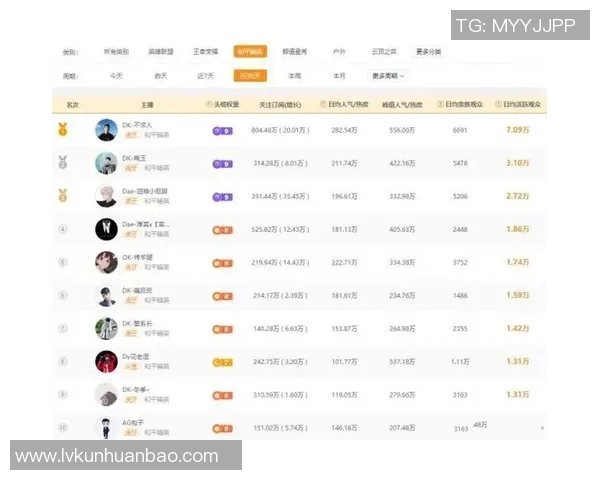This screenshot has width=600, height=480.
Task: Click info icon beside 头榜权重 column header
Action: 209,104
